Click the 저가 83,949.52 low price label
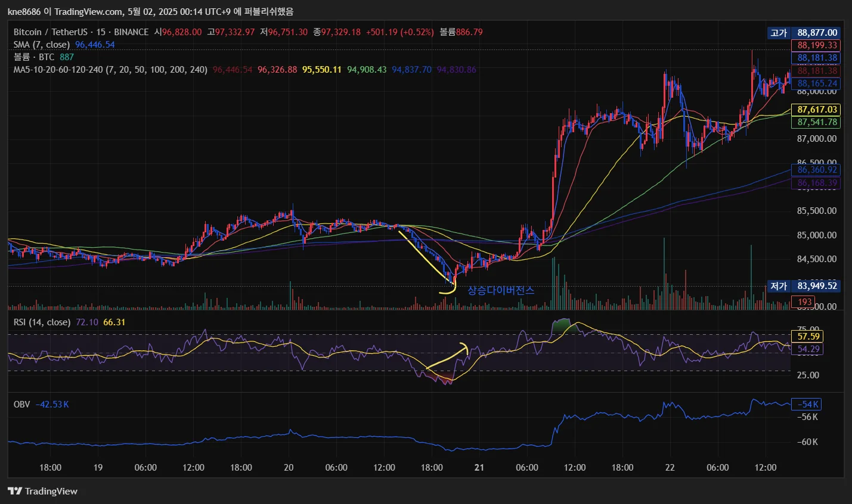The height and width of the screenshot is (504, 852). tap(804, 286)
